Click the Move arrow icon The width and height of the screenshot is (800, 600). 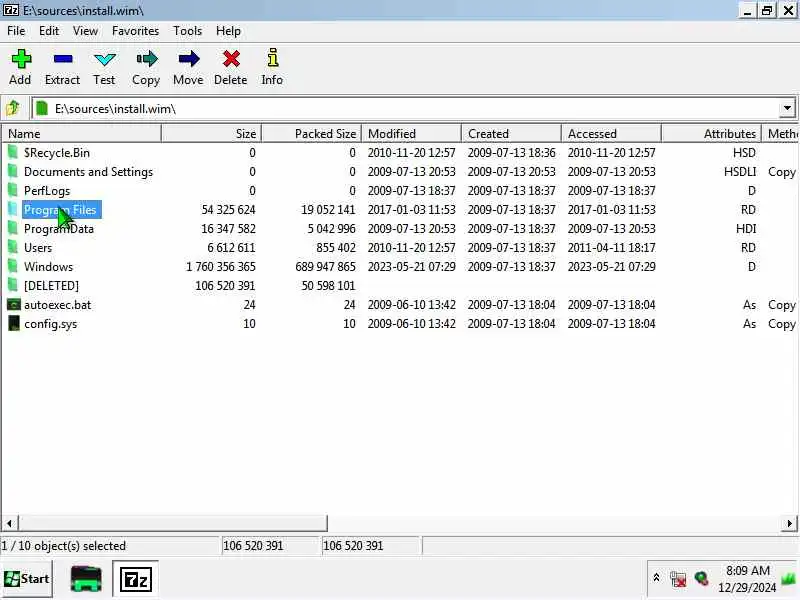pos(189,59)
